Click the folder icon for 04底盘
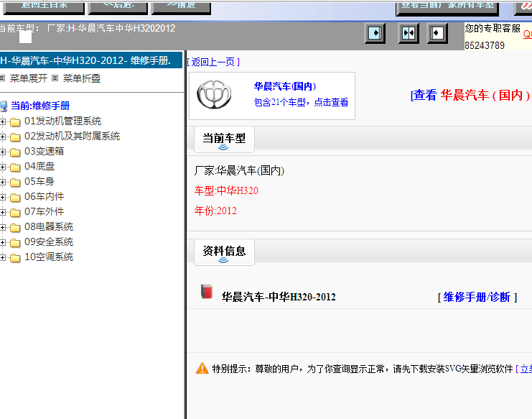The image size is (532, 419). (x=15, y=167)
